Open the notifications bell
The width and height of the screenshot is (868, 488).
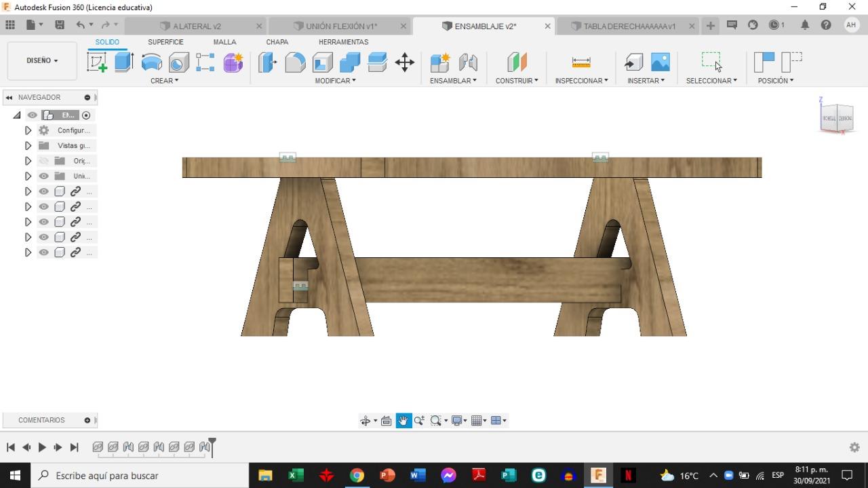805,25
